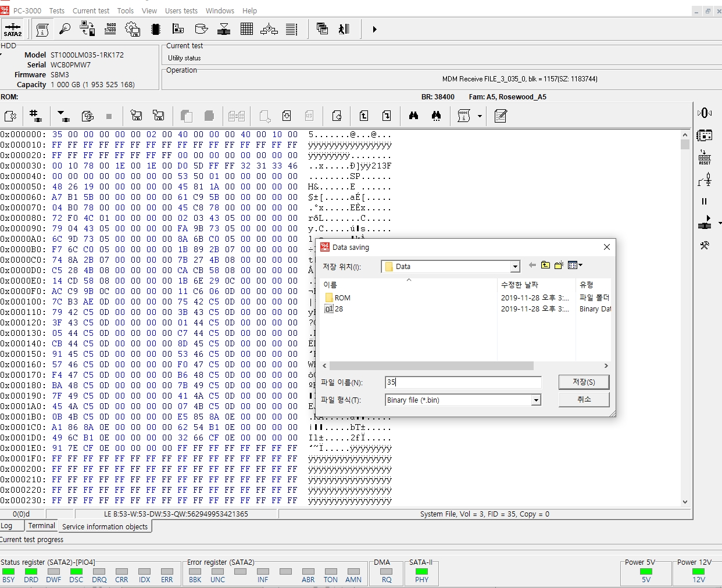This screenshot has height=588, width=722.
Task: Open the Binary file type dropdown
Action: [536, 400]
